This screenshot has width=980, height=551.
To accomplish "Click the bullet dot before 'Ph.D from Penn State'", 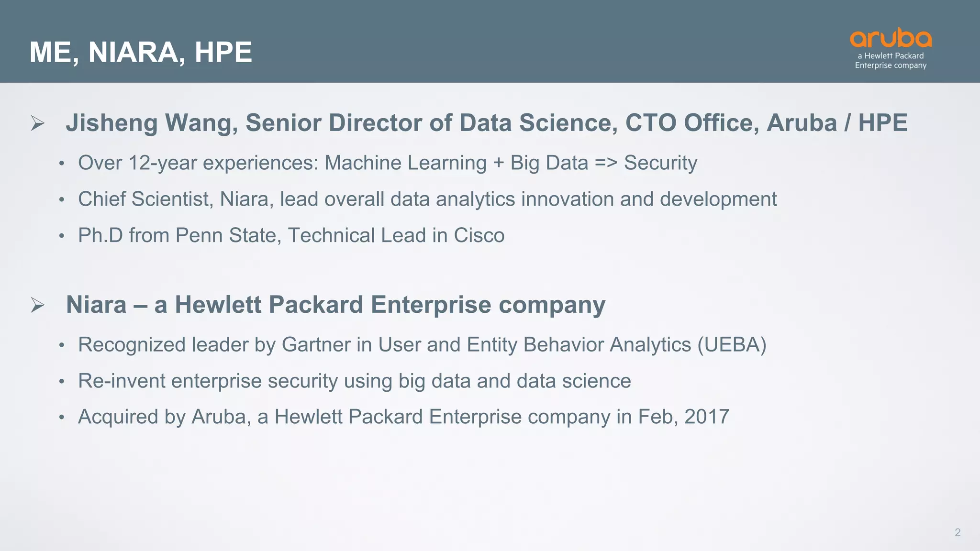I will tap(61, 236).
